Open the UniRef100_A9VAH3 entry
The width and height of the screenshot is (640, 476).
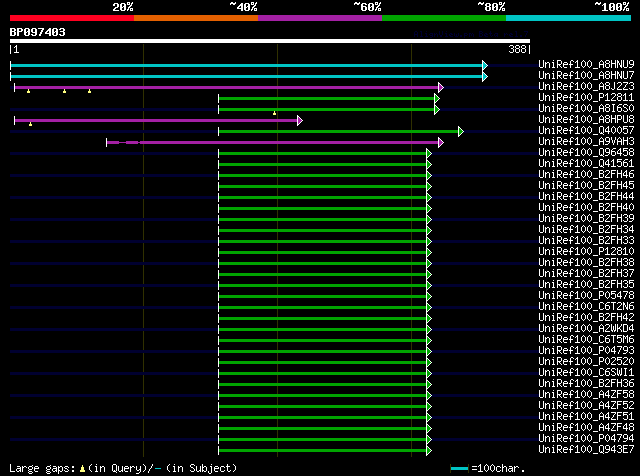point(586,141)
